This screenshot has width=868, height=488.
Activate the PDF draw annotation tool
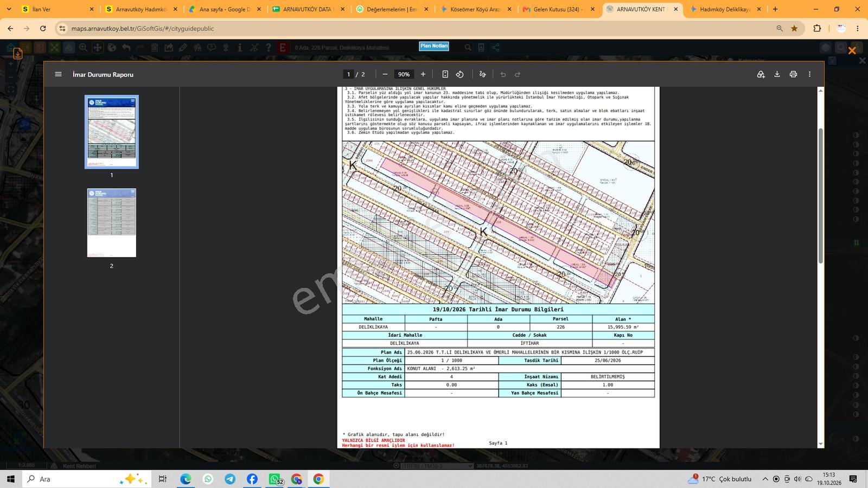pos(482,74)
